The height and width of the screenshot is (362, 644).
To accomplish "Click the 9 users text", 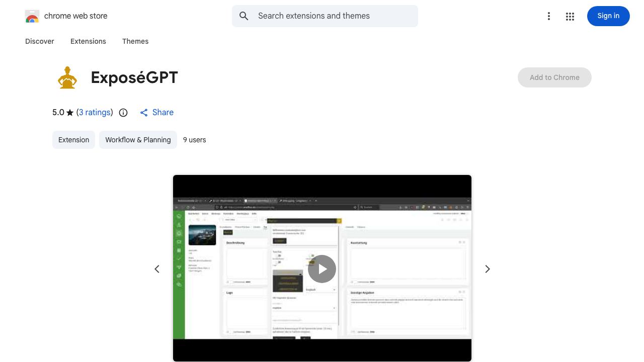I will click(x=195, y=140).
